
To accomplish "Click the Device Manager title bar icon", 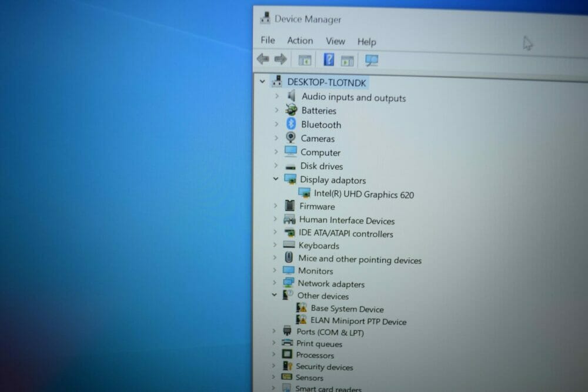I will pos(265,18).
